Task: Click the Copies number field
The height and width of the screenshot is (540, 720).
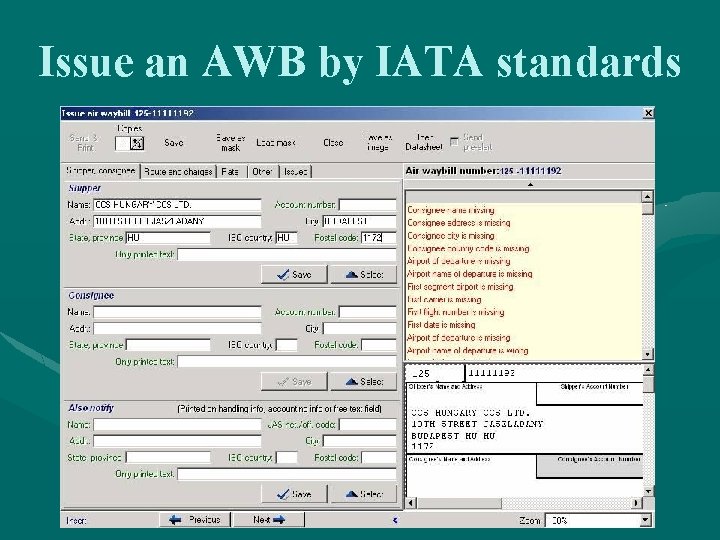Action: click(122, 143)
